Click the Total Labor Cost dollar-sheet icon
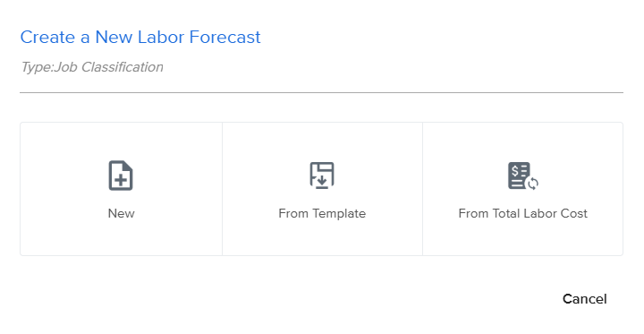The width and height of the screenshot is (644, 334). pos(523,176)
